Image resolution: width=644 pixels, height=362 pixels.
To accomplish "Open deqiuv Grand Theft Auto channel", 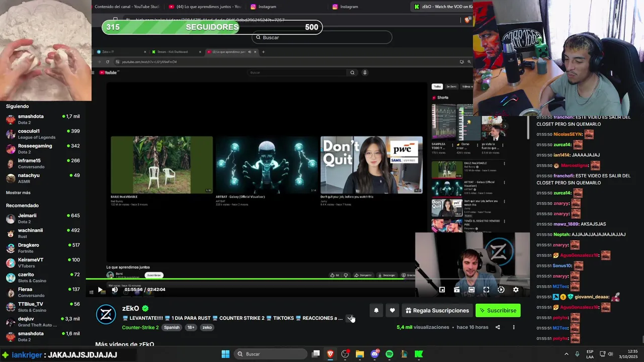I will 43,322.
